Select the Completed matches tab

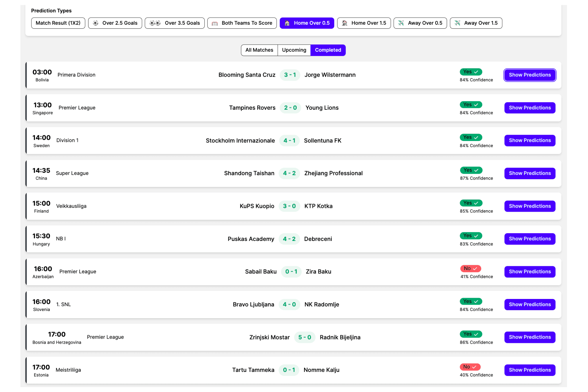click(328, 50)
